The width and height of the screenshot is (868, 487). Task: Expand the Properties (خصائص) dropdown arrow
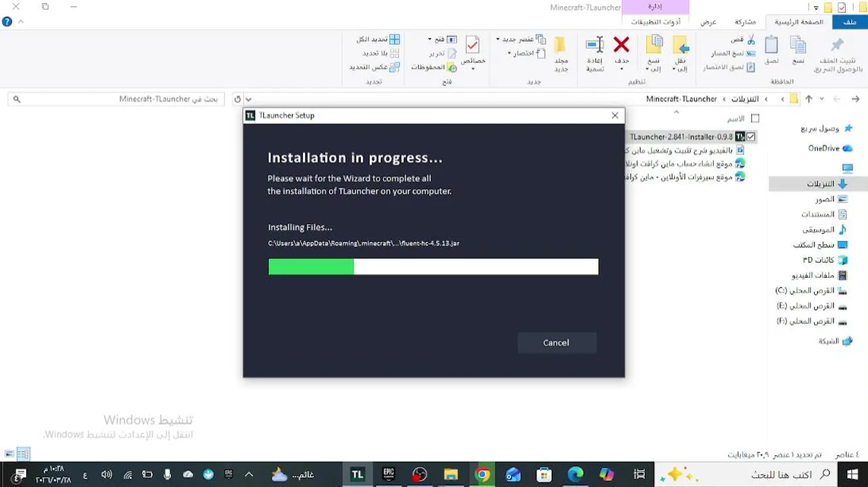(x=473, y=69)
